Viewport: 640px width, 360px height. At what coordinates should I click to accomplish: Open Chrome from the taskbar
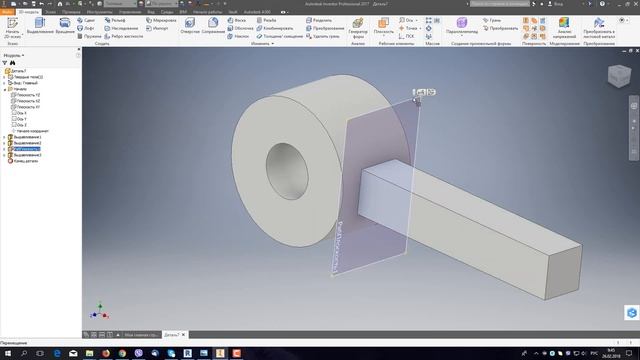[122, 353]
